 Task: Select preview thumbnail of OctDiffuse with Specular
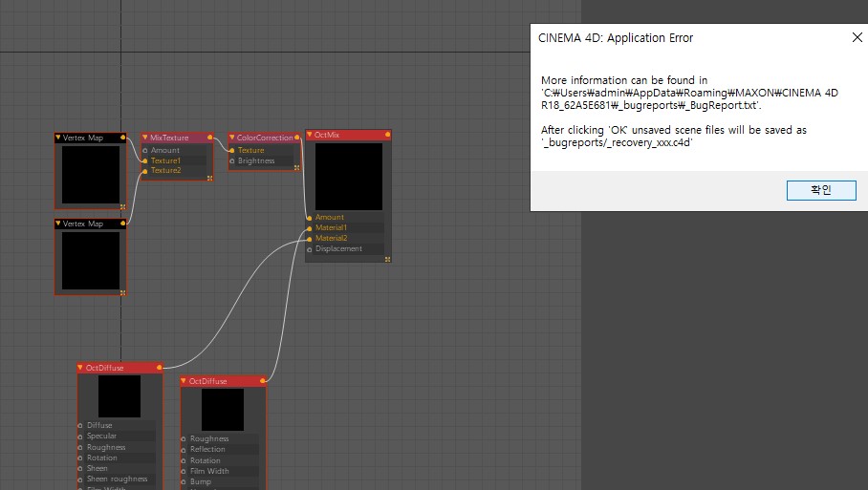click(x=119, y=396)
